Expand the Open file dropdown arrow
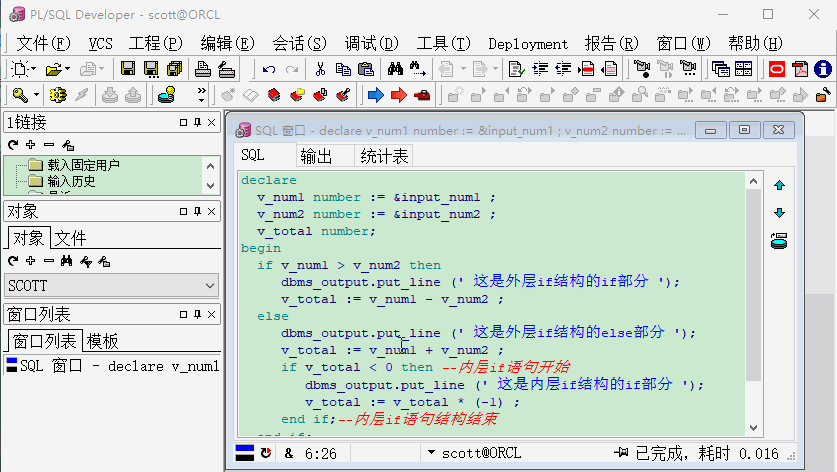 tap(67, 69)
